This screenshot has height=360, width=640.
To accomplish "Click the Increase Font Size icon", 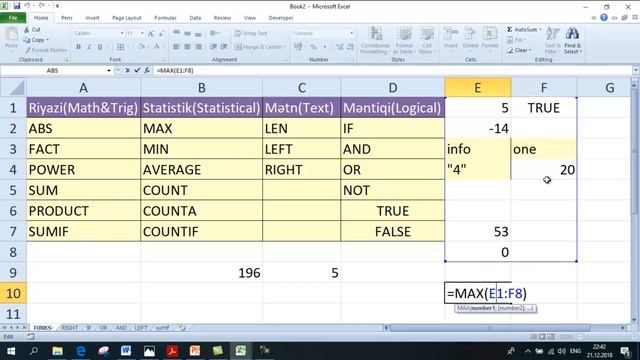I will click(151, 33).
